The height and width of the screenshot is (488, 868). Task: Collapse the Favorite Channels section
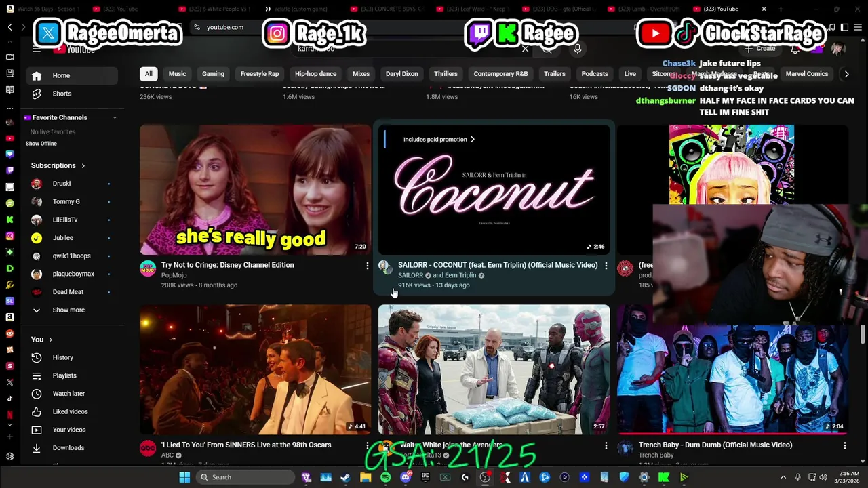click(115, 117)
